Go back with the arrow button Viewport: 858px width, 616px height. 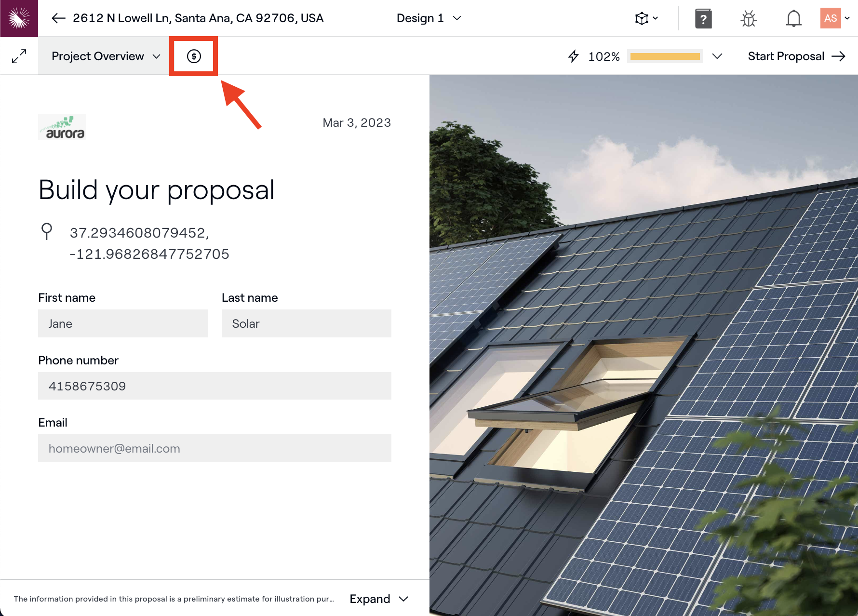(58, 18)
